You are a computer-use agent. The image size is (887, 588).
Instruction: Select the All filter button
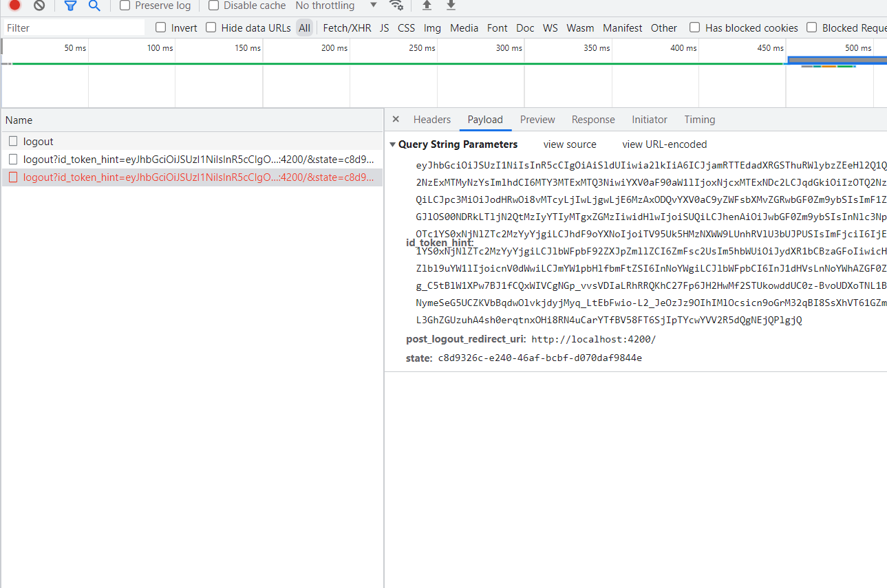[x=304, y=28]
